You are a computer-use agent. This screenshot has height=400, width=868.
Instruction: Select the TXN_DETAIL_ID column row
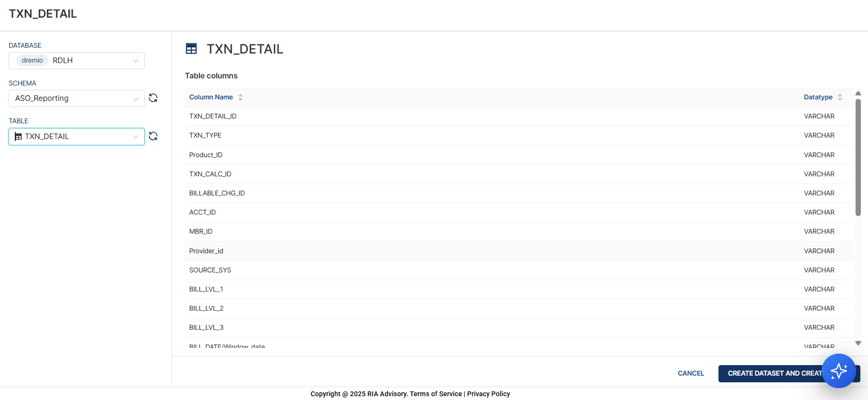(213, 116)
